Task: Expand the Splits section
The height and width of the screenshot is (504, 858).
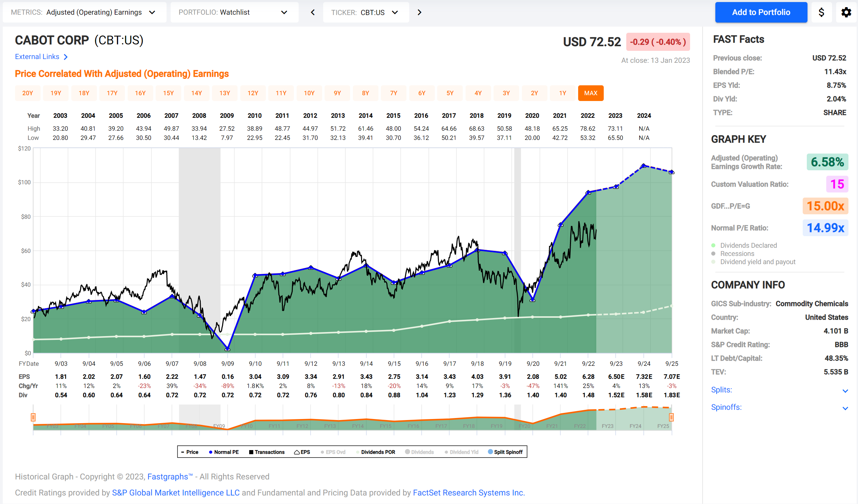Action: [845, 391]
